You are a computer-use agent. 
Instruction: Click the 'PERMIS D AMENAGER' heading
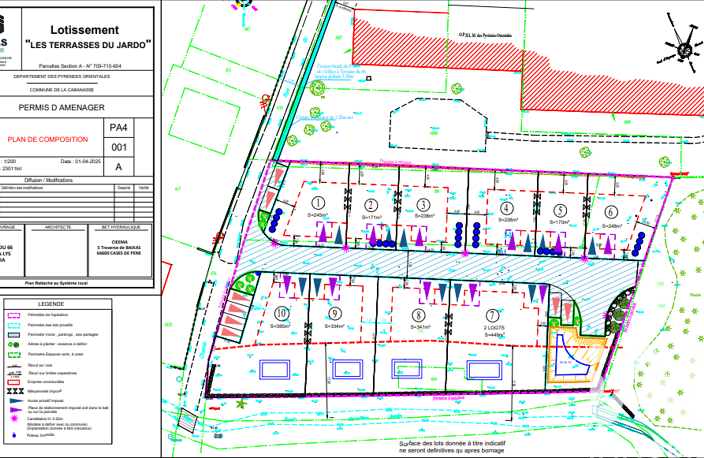[x=62, y=108]
